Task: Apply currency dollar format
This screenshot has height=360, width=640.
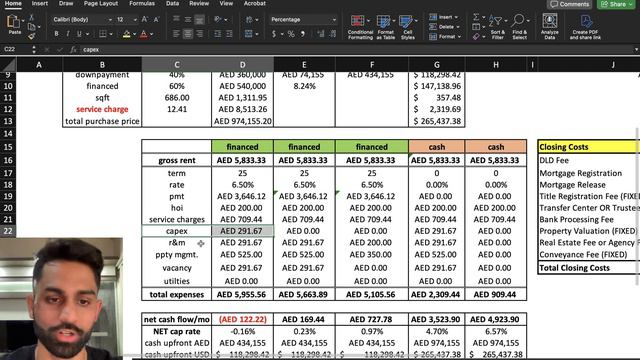Action: pyautogui.click(x=274, y=34)
